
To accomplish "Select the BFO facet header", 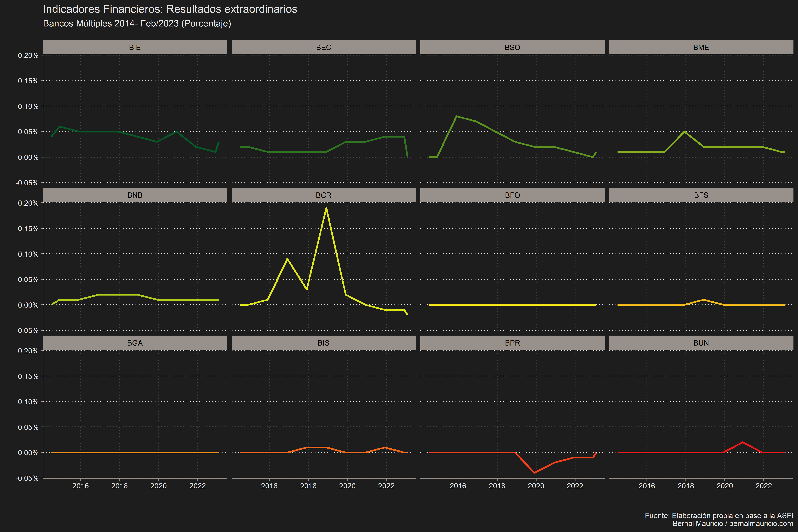I will click(512, 195).
